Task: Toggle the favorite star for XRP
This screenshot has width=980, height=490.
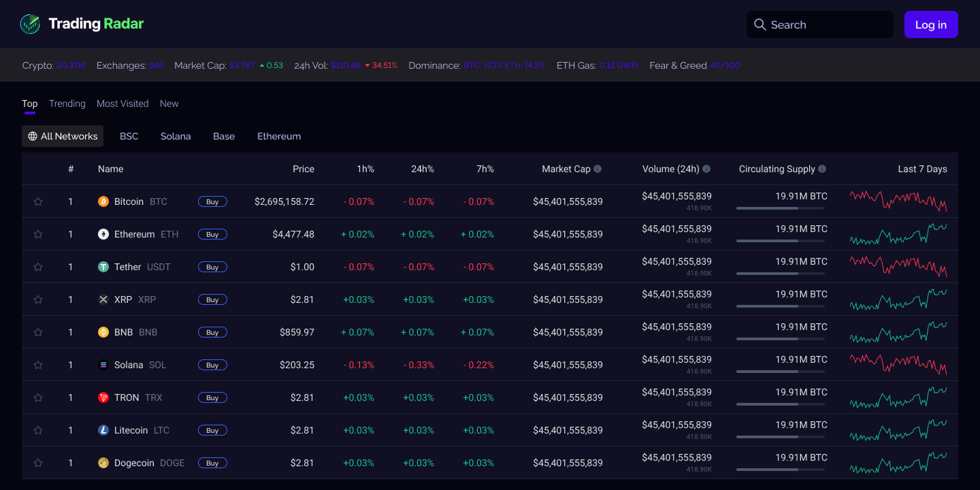Action: pos(38,299)
